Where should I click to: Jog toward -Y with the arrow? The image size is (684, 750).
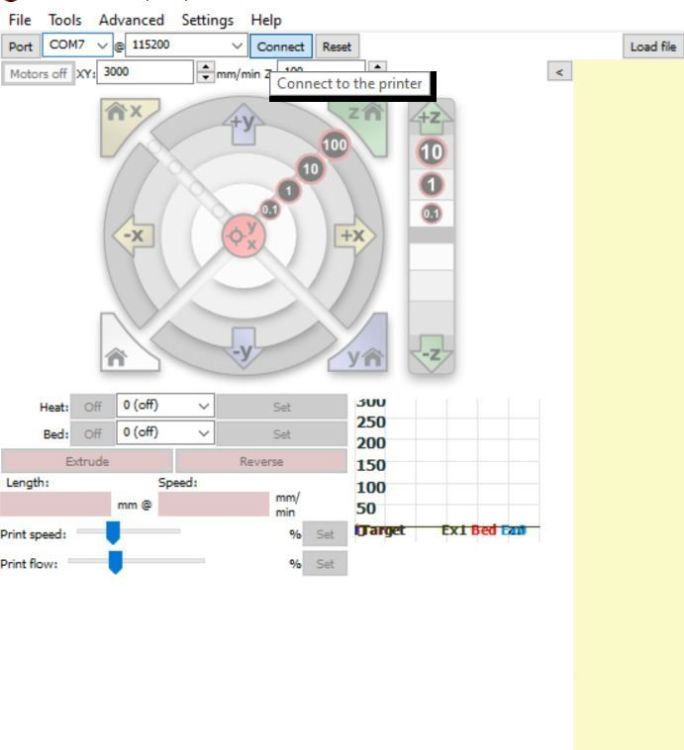(x=243, y=348)
